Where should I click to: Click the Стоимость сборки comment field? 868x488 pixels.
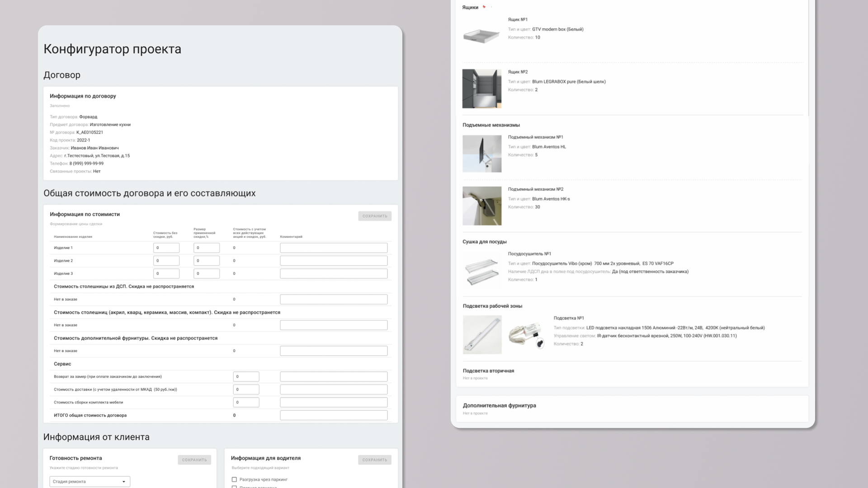334,402
